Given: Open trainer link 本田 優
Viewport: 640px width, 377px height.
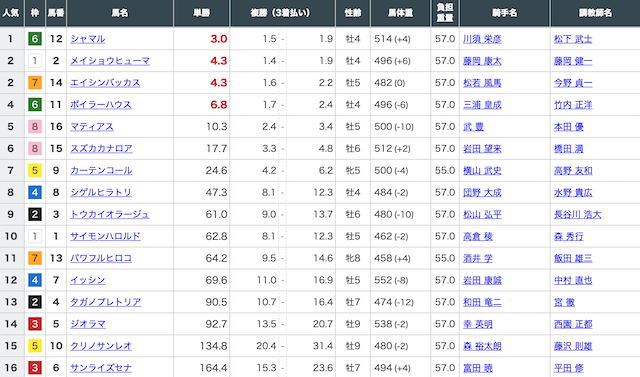Looking at the screenshot, I should coord(569,127).
